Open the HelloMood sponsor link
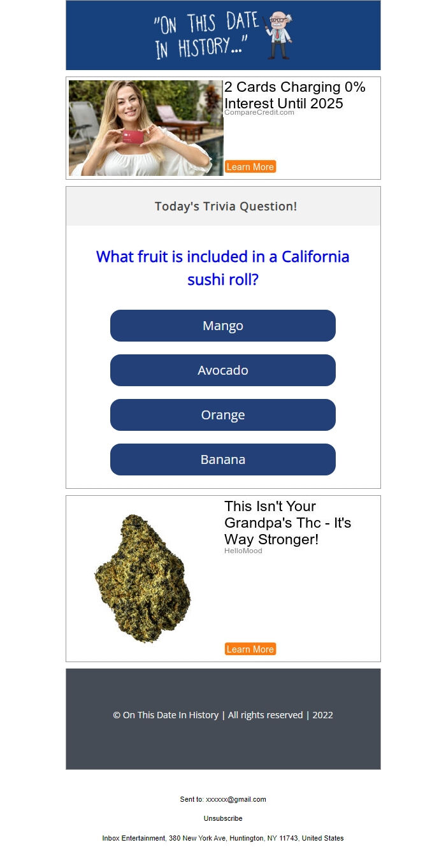The height and width of the screenshot is (868, 446). tap(243, 551)
